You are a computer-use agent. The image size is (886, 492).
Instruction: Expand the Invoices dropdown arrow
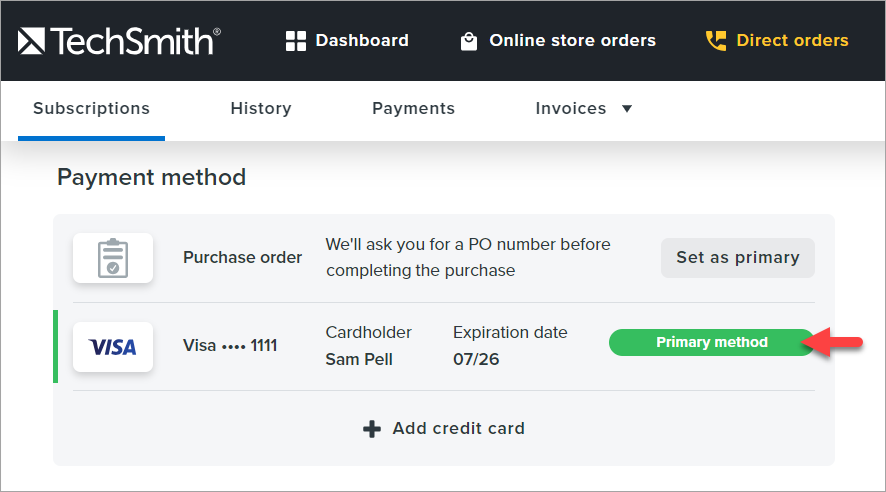tap(627, 108)
